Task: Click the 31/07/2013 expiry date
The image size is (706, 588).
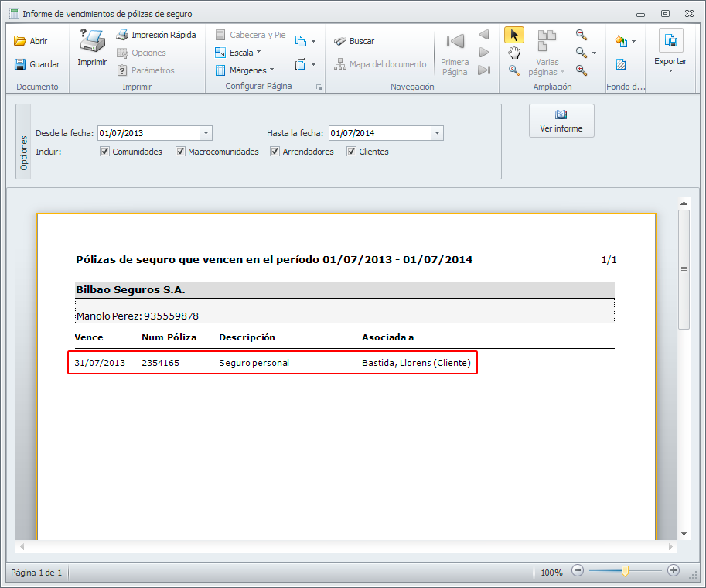Action: point(100,363)
